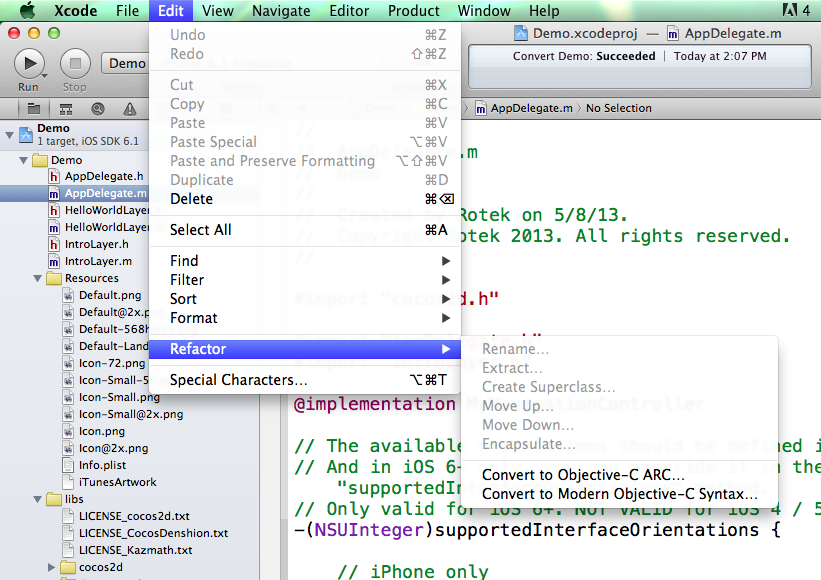Select LICENSE_cocos2d.txt file
The image size is (821, 580).
click(x=134, y=516)
